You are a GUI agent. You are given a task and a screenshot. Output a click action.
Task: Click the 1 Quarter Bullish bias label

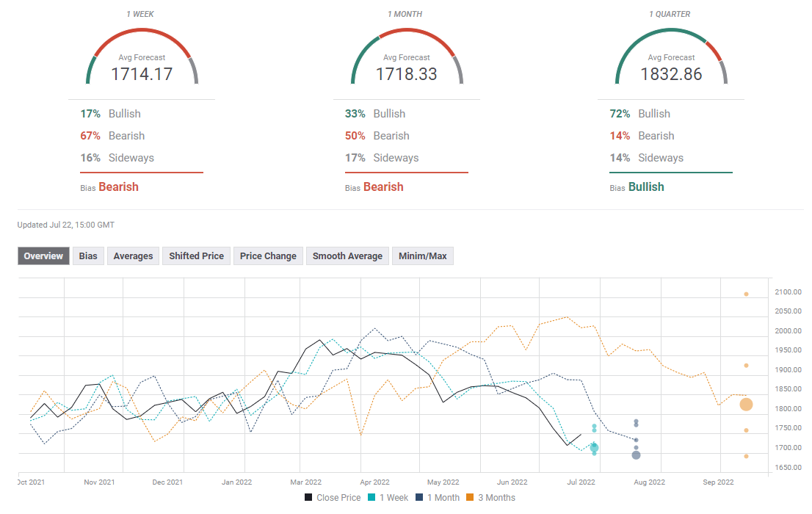point(646,187)
